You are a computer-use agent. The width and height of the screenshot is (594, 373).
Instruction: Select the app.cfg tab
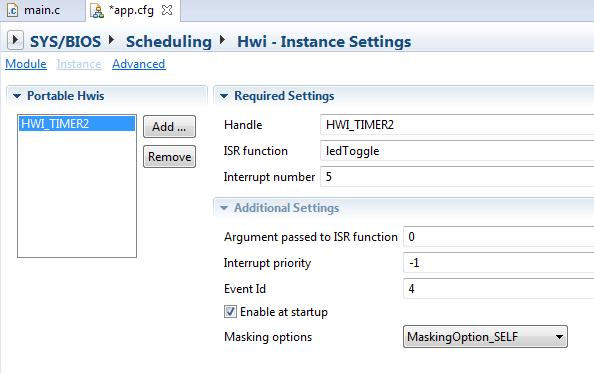pyautogui.click(x=131, y=10)
